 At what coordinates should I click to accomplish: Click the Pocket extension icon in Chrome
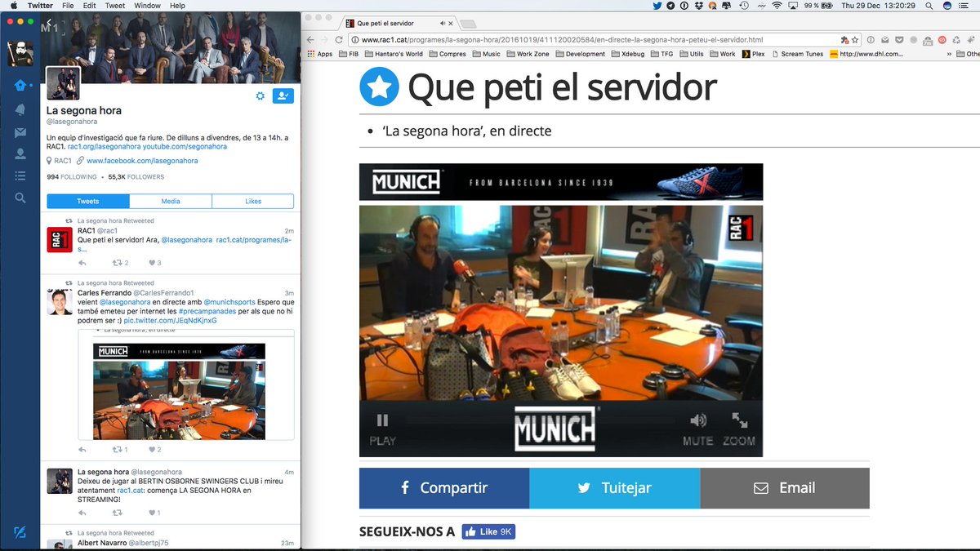[898, 39]
